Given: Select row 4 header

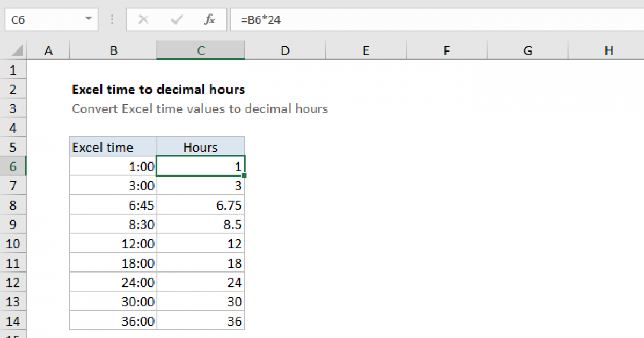Looking at the screenshot, I should pos(13,128).
